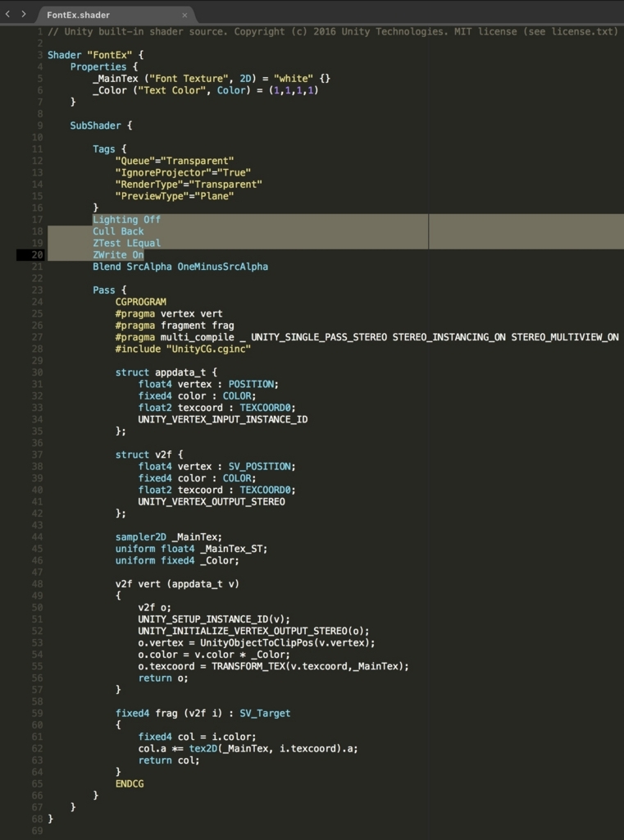This screenshot has width=624, height=840.
Task: Click 'return col;' on line 63
Action: 169,760
